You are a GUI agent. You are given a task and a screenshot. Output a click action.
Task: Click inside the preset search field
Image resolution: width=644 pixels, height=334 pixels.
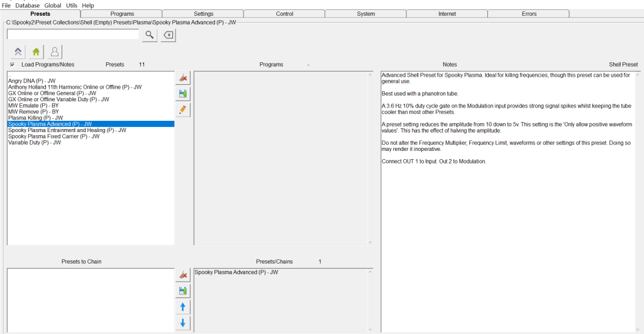[x=72, y=35]
